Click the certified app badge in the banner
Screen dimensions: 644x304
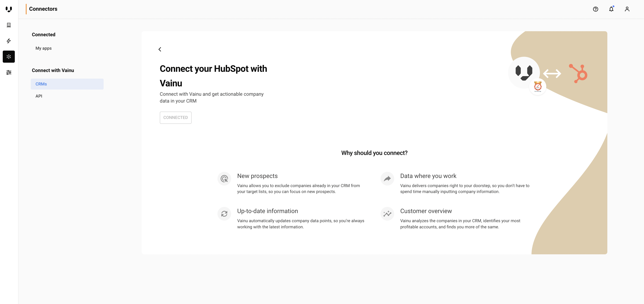[537, 87]
